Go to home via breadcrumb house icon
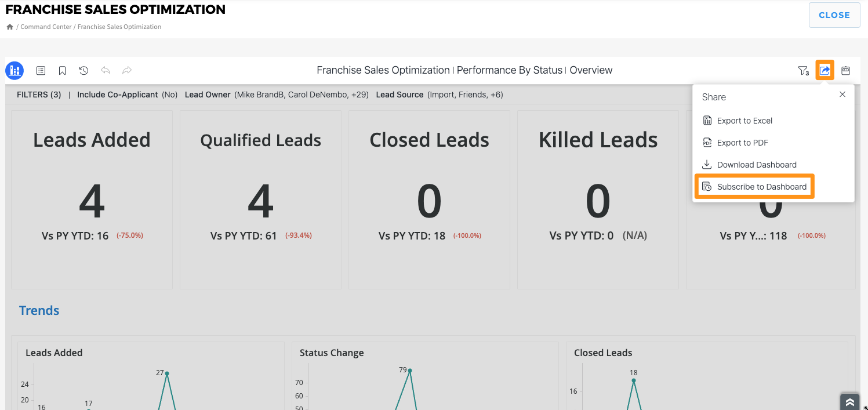 pos(10,27)
